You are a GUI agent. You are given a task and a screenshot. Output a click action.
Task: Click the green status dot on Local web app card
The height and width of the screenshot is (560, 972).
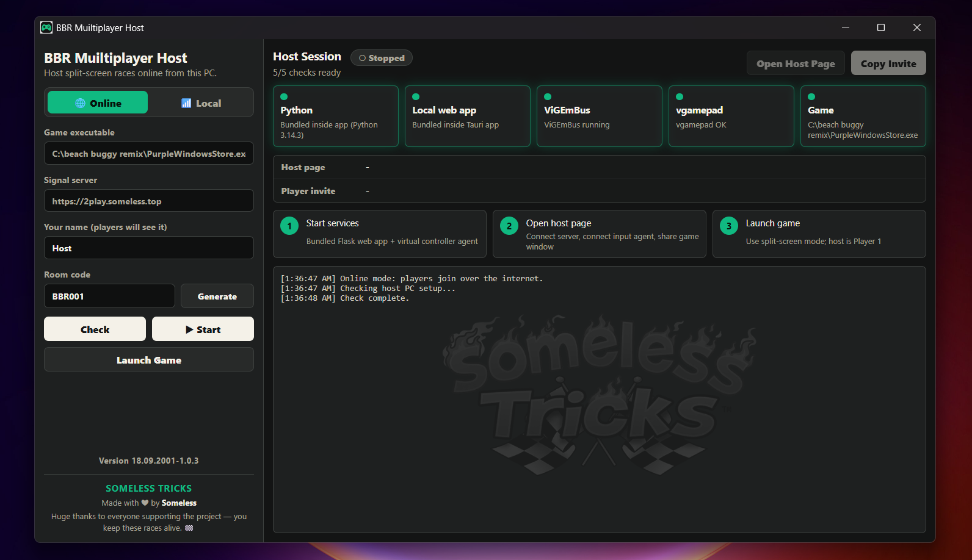(416, 96)
